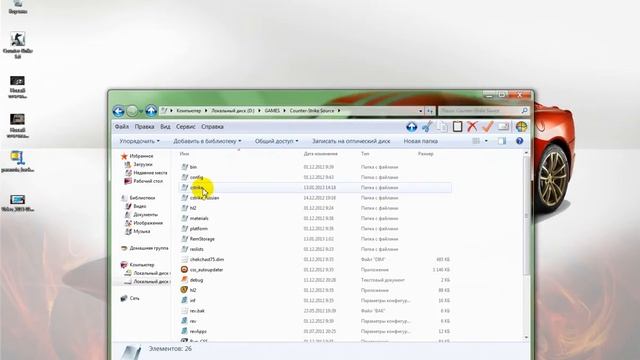Screen dimensions: 640x360
Task: Click the refresh button beside the address bar
Action: click(430, 111)
